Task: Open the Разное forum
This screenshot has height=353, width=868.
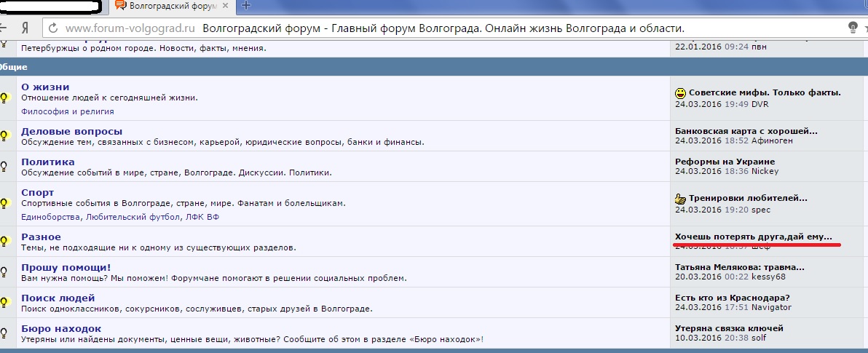Action: 41,237
